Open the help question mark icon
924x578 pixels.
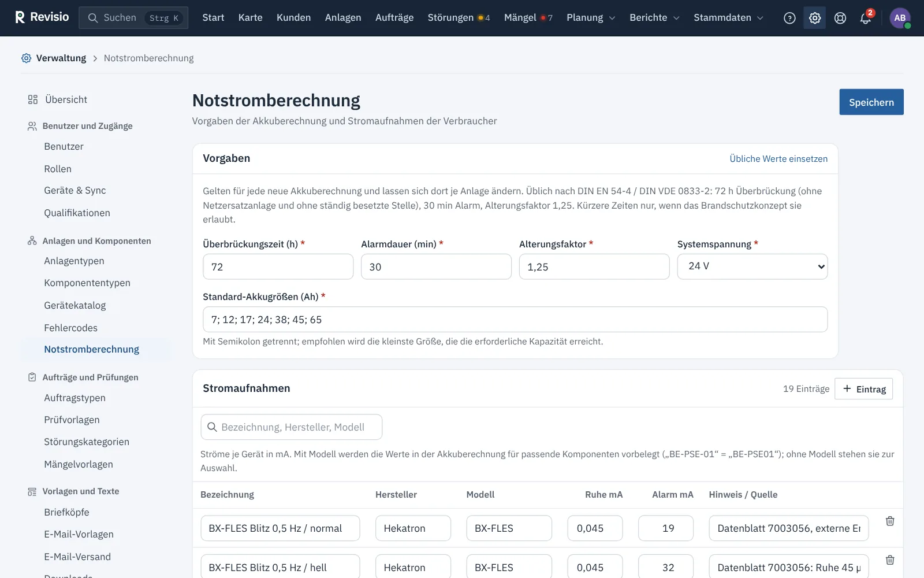(789, 18)
